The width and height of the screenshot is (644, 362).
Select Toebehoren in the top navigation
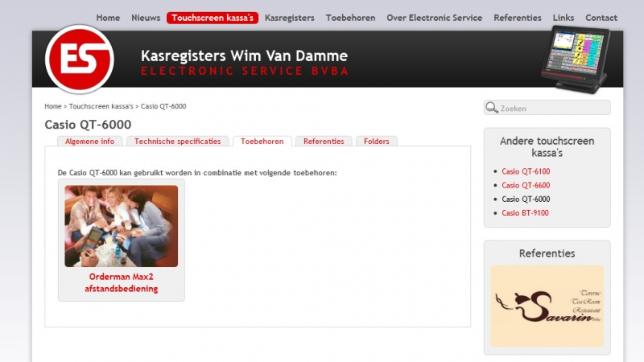[350, 18]
